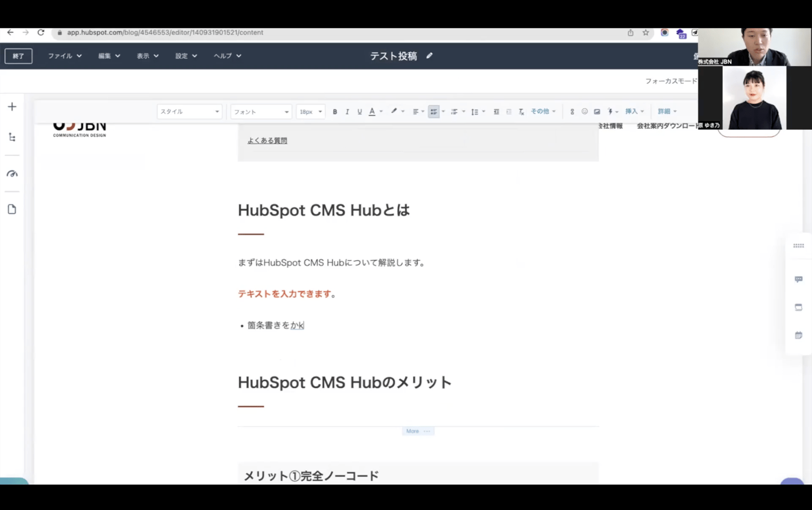
Task: Increase the indent of the paragraph
Action: click(x=509, y=112)
